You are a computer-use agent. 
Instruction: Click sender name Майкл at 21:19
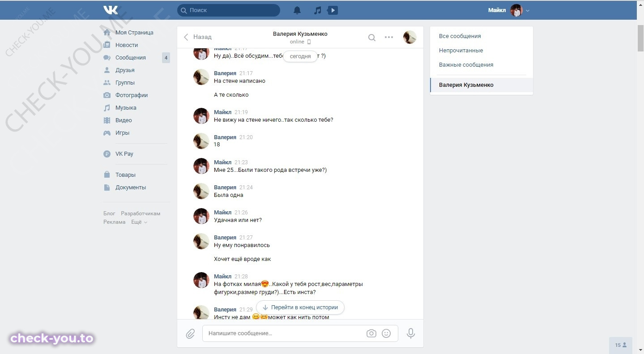(x=223, y=112)
